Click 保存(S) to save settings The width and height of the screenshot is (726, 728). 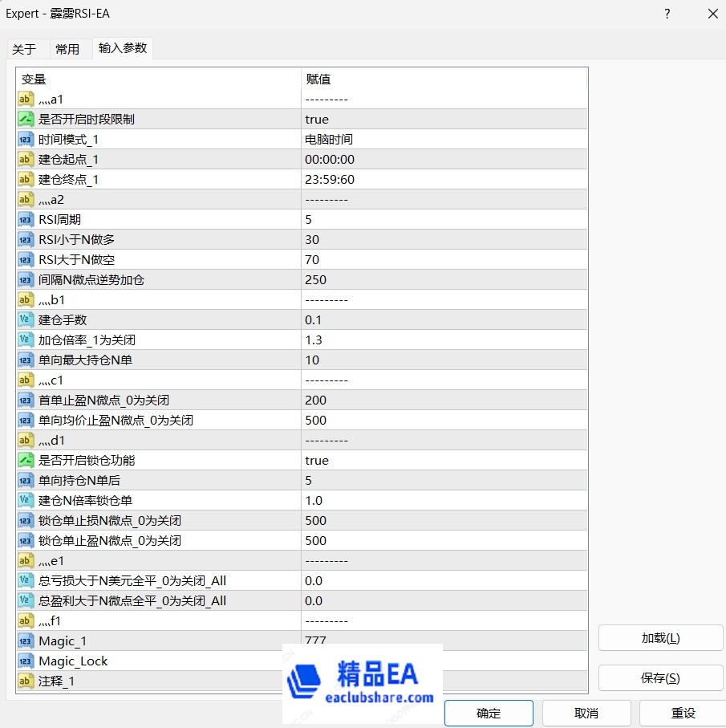coord(649,677)
